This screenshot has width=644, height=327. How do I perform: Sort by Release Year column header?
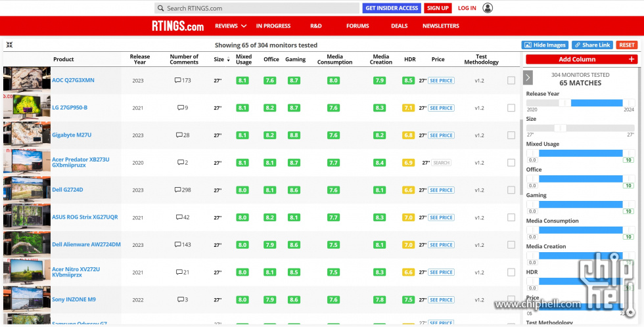[x=139, y=60]
